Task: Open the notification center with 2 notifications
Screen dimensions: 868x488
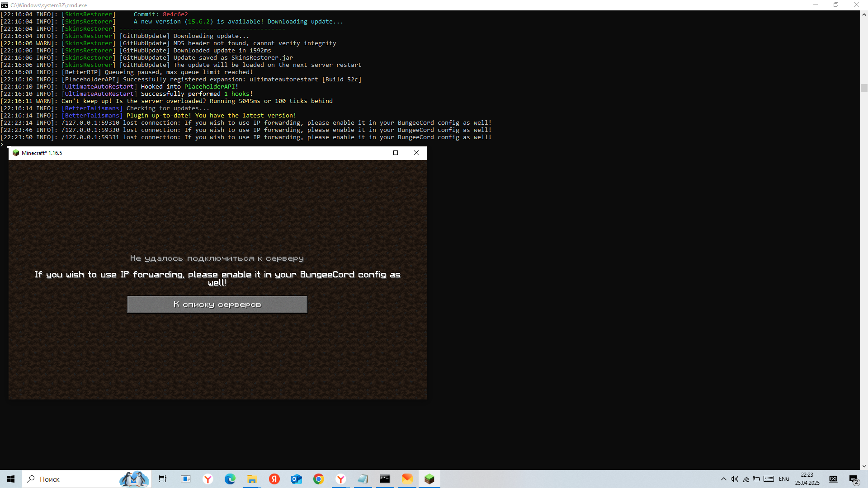Action: (854, 479)
